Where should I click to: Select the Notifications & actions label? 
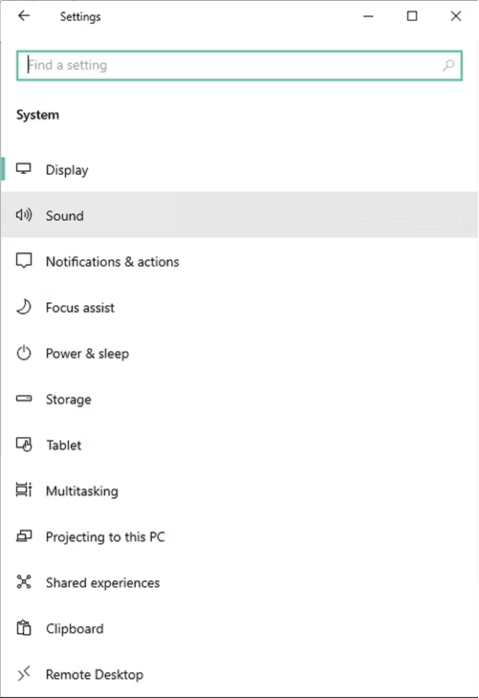pyautogui.click(x=113, y=262)
